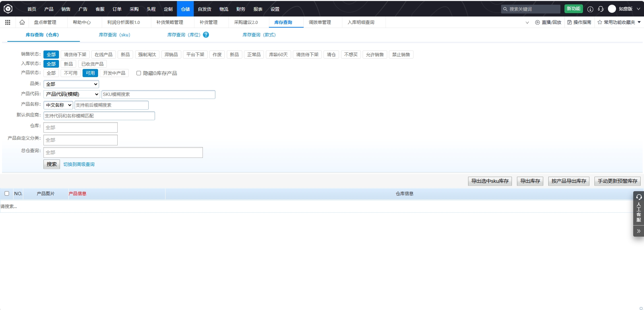The height and width of the screenshot is (310, 644).
Task: Open 常用功能收藏夹 favorites
Action: (619, 22)
